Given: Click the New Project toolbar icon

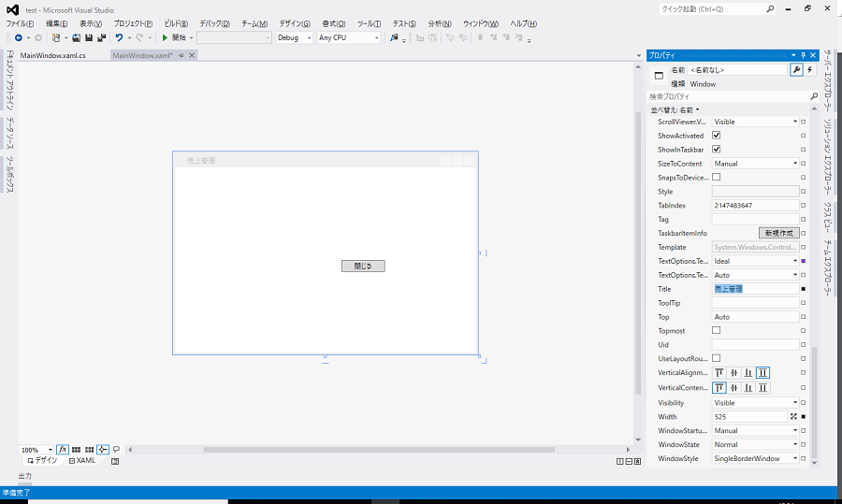Looking at the screenshot, I should (56, 37).
